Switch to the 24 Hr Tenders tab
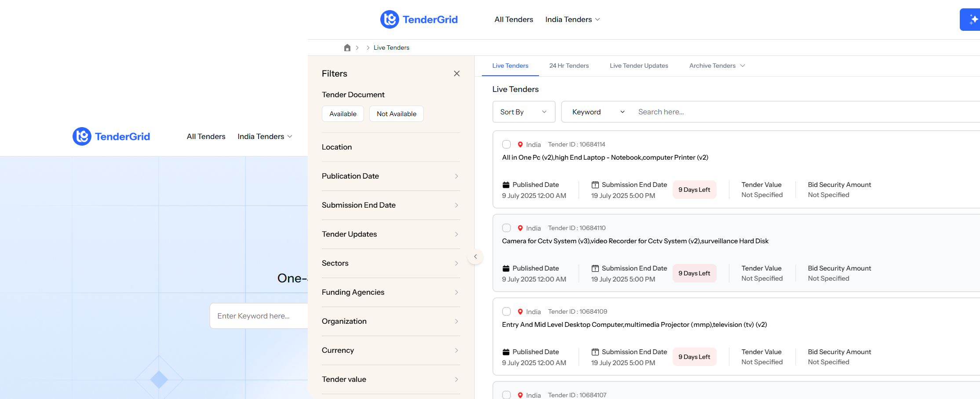This screenshot has width=980, height=399. (568, 66)
